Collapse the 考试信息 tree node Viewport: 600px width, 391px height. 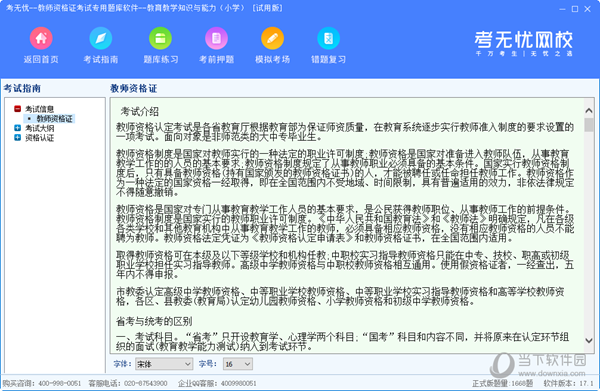pos(17,109)
